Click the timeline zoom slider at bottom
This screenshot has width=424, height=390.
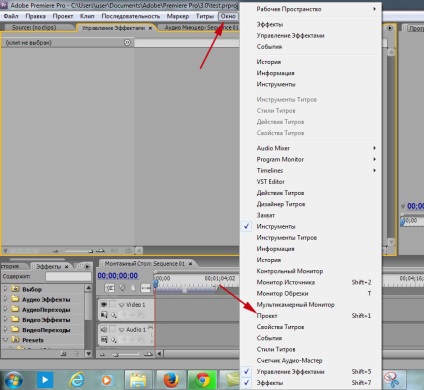125,354
